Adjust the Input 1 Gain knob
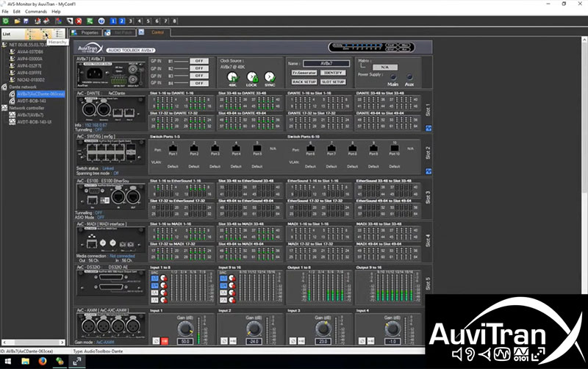This screenshot has width=588, height=369. point(185,329)
